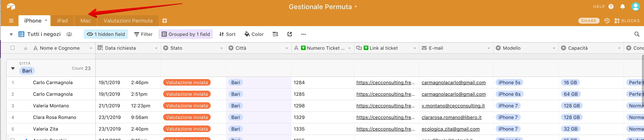Click the 32 GB capacity tag in row 5

click(571, 129)
